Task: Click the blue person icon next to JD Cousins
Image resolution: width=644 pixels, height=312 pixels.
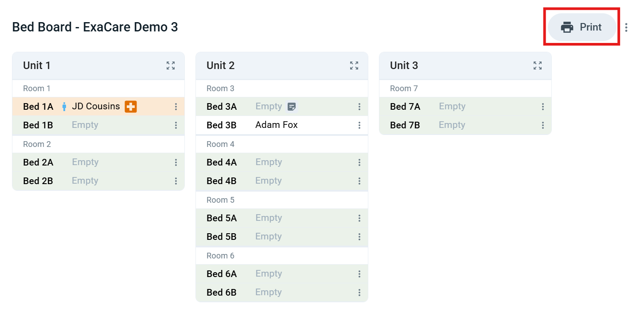Action: click(x=64, y=107)
